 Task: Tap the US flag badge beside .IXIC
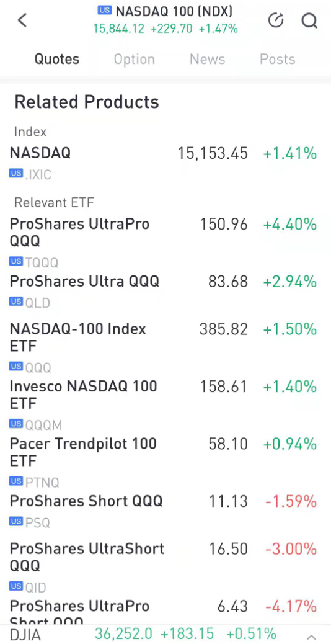pyautogui.click(x=16, y=174)
